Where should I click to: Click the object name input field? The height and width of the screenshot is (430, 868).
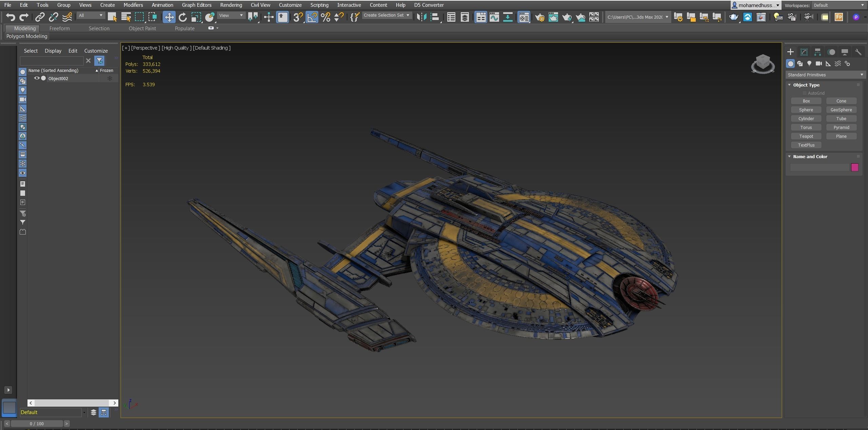click(x=820, y=167)
